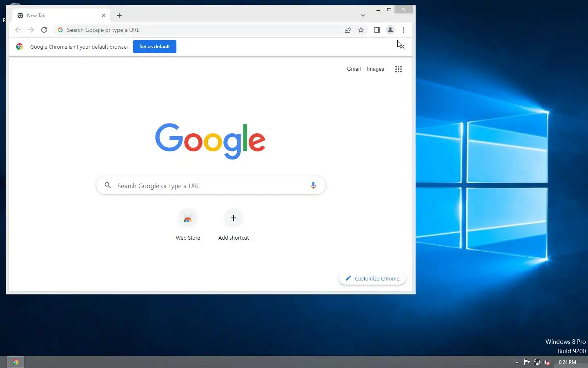Open the share this page icon
The image size is (588, 368).
tap(348, 30)
